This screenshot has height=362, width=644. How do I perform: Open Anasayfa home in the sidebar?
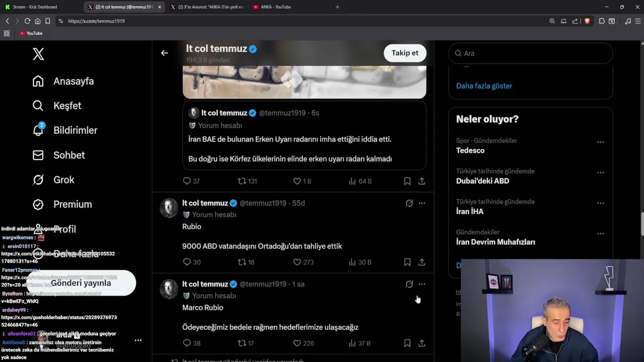tap(63, 81)
